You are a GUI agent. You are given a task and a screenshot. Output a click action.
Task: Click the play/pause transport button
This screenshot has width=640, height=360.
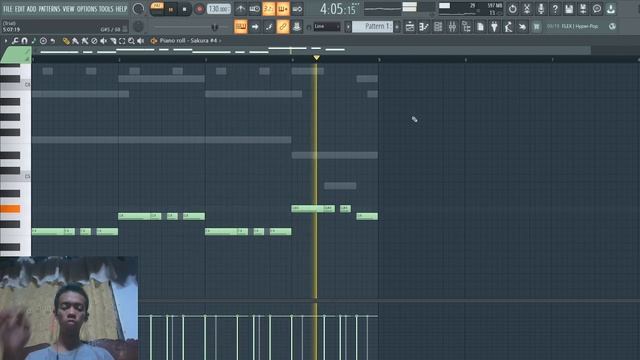(x=171, y=9)
